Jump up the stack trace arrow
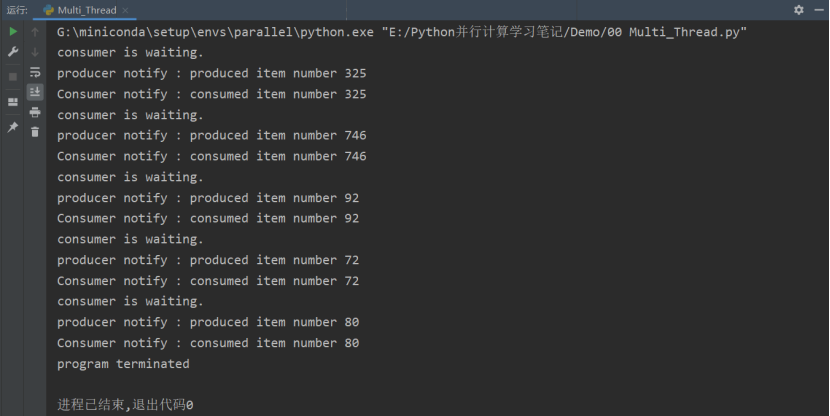This screenshot has width=830, height=416. point(35,32)
